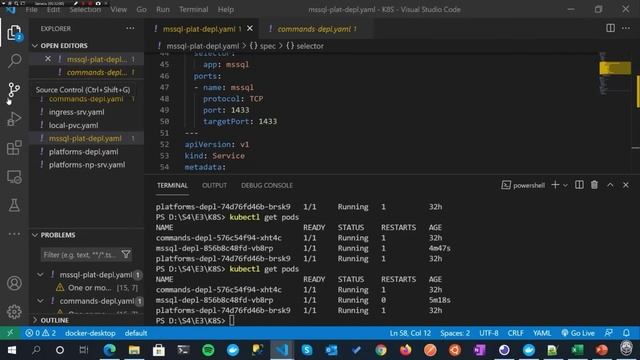640x360 pixels.
Task: Start Go Live server
Action: [x=578, y=333]
